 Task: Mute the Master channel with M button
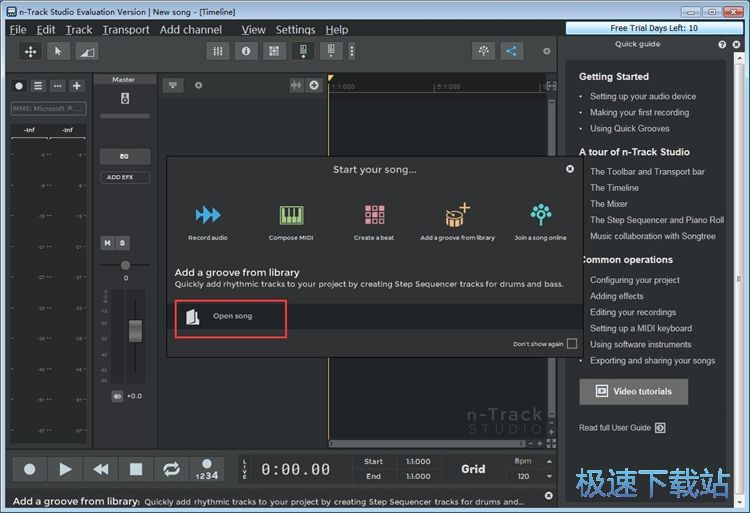(108, 243)
